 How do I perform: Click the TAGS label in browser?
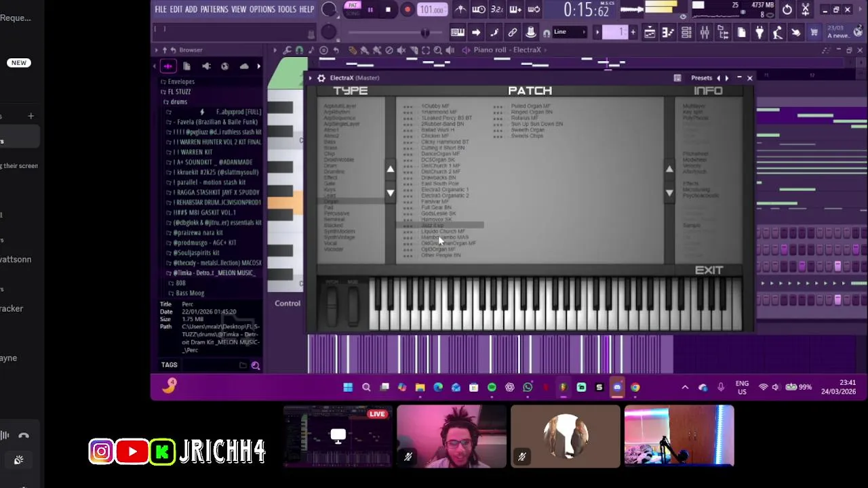point(169,365)
